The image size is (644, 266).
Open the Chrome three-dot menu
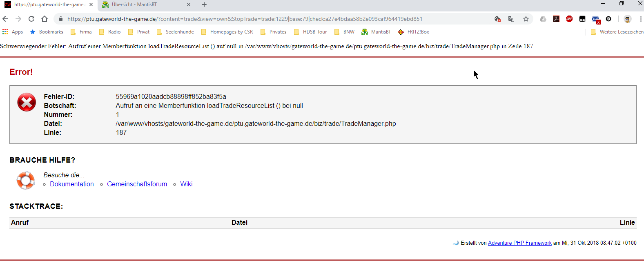[640, 19]
